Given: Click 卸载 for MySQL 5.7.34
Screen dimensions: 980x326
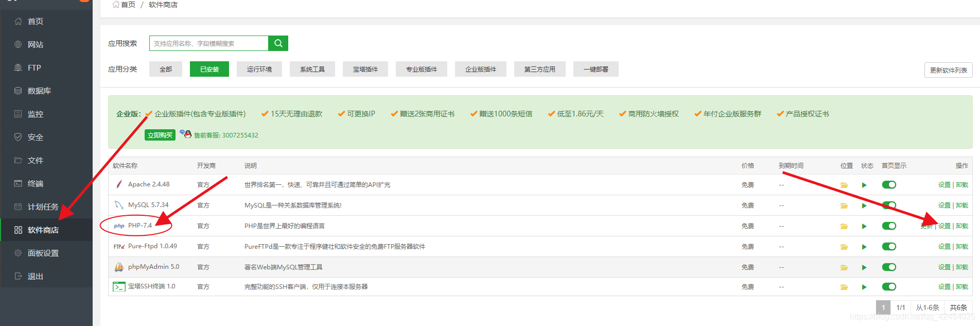Looking at the screenshot, I should [962, 205].
